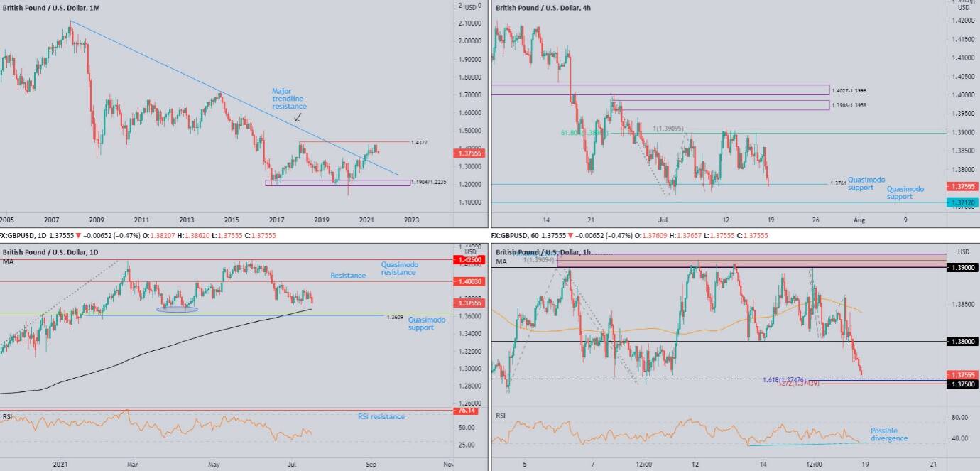980x471 pixels.
Task: Click the 1.3609 level label on daily chart
Action: pos(395,318)
